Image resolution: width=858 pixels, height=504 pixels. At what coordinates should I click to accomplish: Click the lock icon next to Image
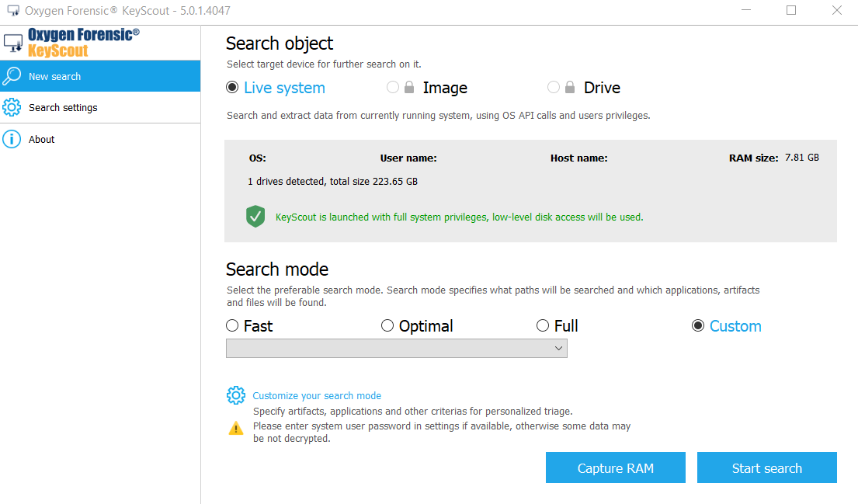coord(409,88)
